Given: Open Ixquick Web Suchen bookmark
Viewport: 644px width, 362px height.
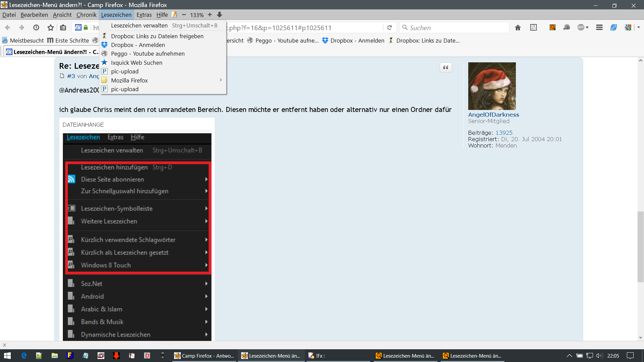Looking at the screenshot, I should click(137, 63).
